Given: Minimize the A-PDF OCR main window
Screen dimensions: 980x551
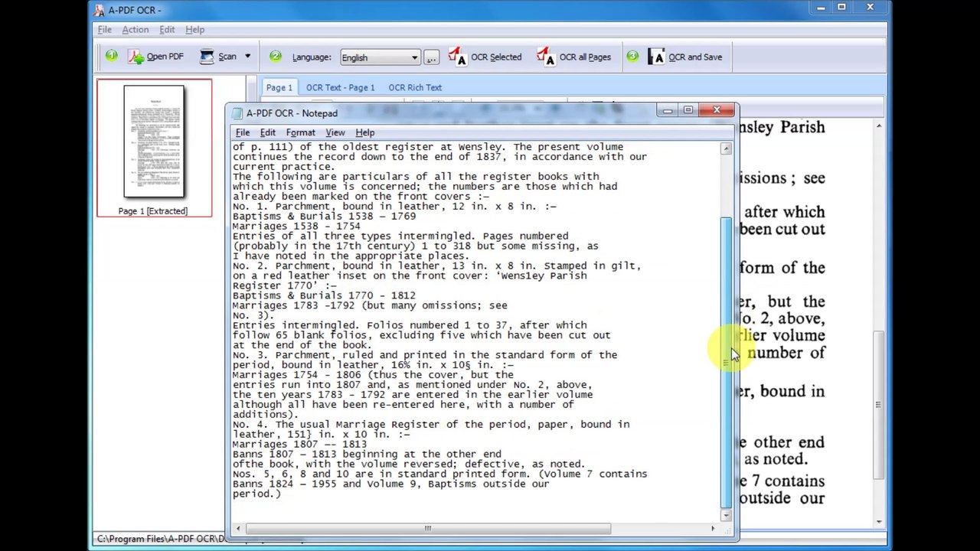Looking at the screenshot, I should [x=821, y=8].
